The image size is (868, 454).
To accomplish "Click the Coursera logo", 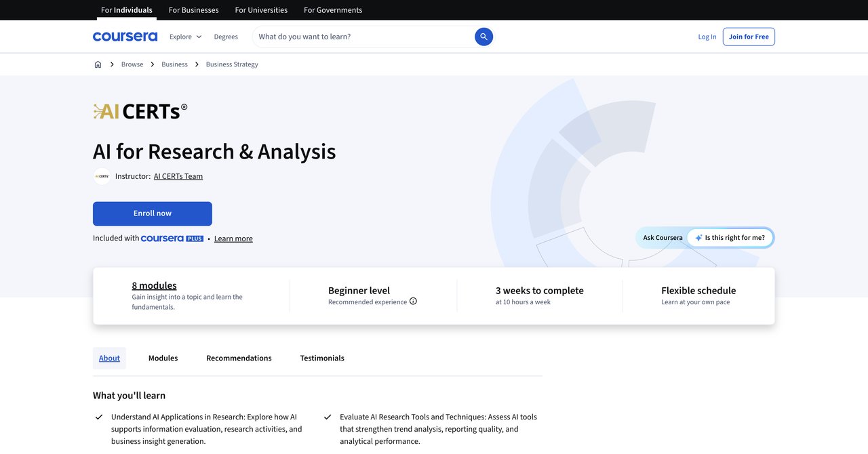I will click(125, 37).
